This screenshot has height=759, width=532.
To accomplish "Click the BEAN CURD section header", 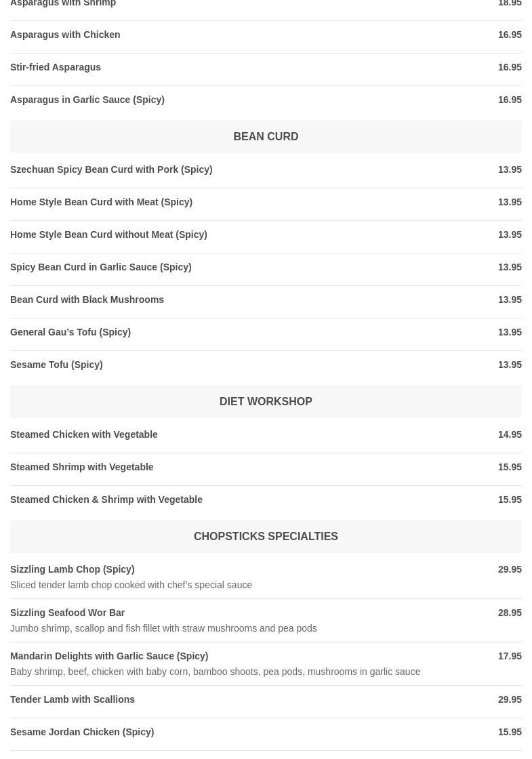I will click(266, 136).
